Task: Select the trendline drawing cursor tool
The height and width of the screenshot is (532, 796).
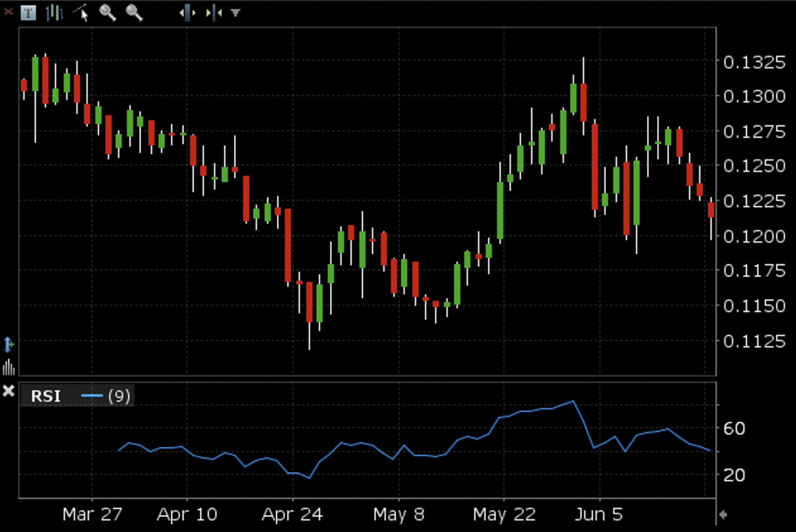Action: [x=81, y=12]
